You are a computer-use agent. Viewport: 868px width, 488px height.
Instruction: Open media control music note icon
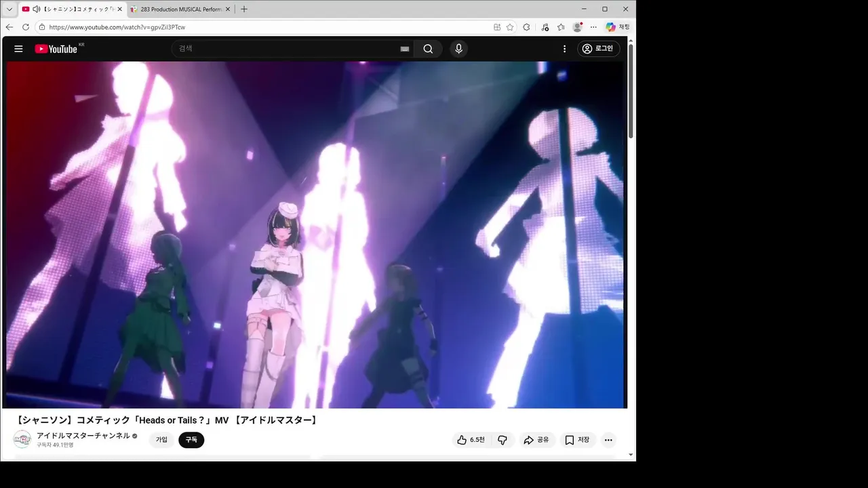pos(545,27)
